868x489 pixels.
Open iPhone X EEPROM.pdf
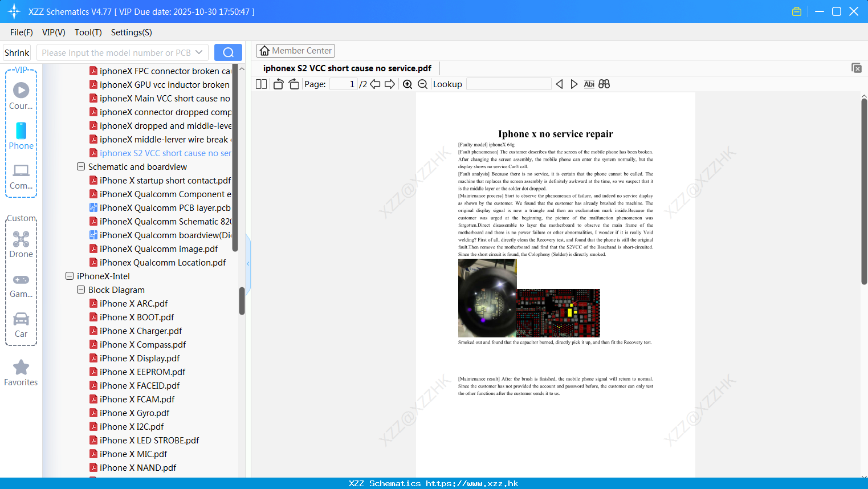click(138, 372)
